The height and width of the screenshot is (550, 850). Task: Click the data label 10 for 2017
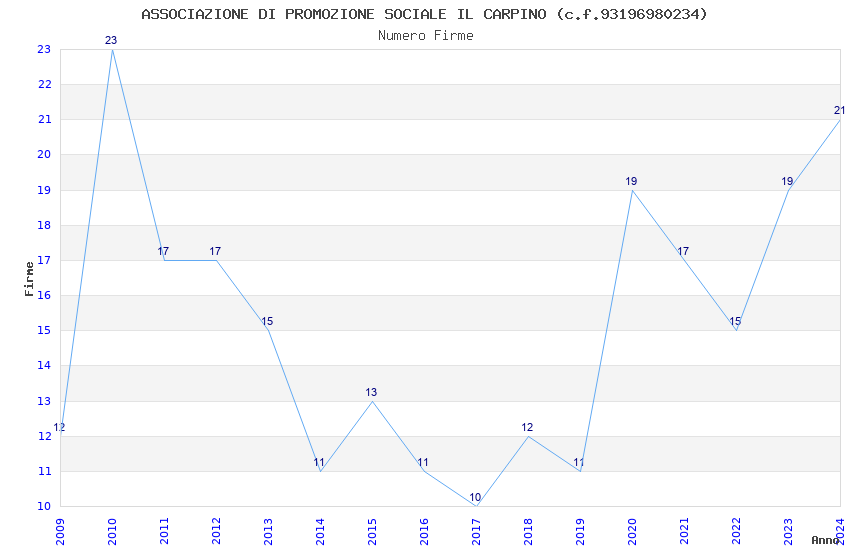point(475,497)
